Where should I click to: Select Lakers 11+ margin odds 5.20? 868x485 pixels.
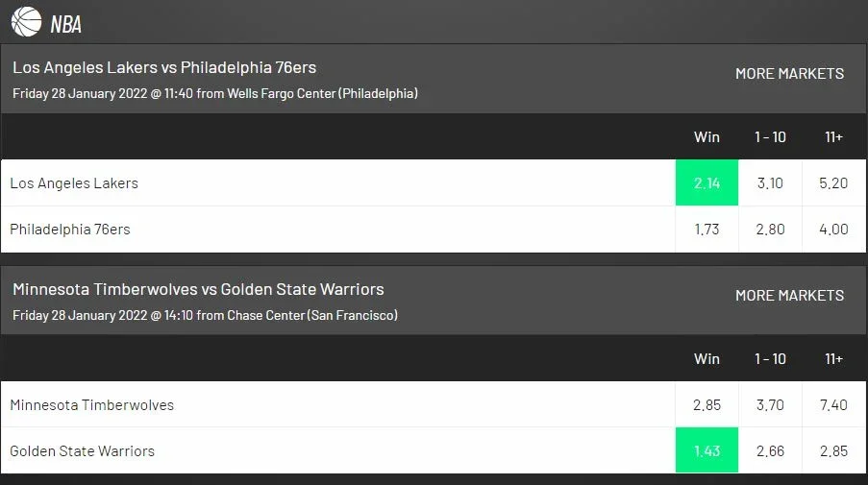833,182
